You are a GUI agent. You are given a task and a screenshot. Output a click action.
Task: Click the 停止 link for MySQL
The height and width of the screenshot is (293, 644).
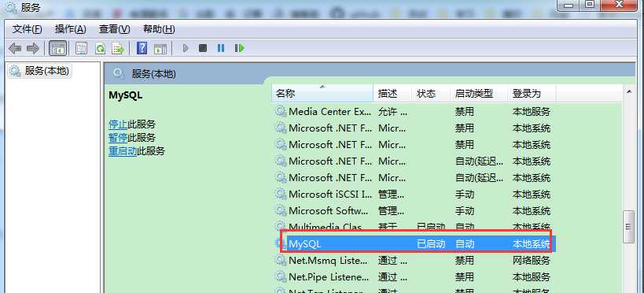point(118,124)
